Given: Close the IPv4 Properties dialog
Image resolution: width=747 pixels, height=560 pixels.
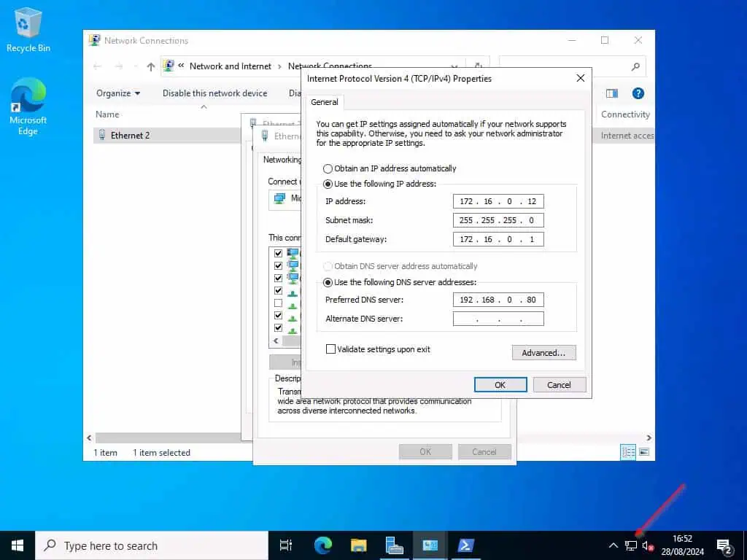Looking at the screenshot, I should [580, 78].
